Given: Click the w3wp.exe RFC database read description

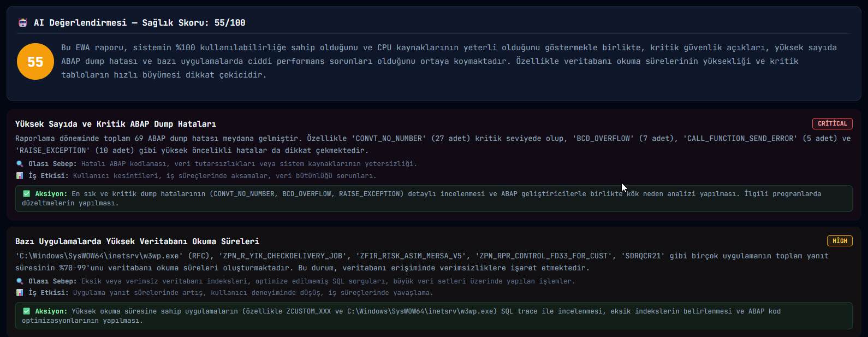Looking at the screenshot, I should click(422, 262).
